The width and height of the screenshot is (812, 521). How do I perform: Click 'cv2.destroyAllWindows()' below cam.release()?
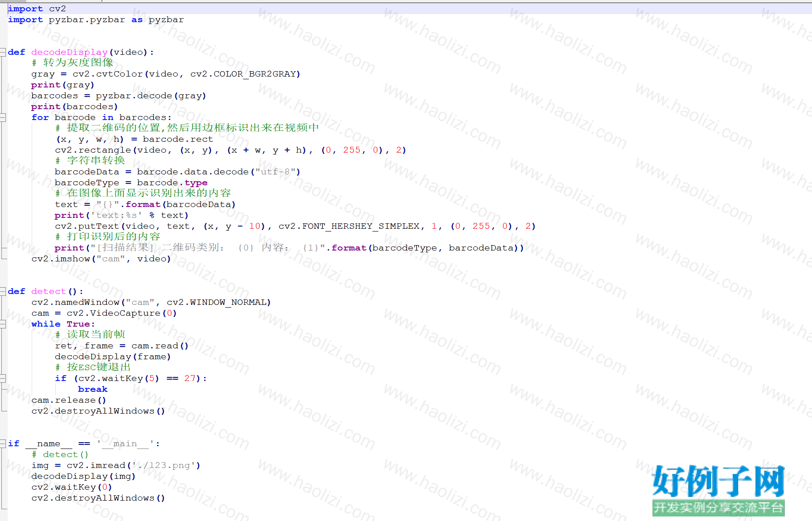point(98,411)
